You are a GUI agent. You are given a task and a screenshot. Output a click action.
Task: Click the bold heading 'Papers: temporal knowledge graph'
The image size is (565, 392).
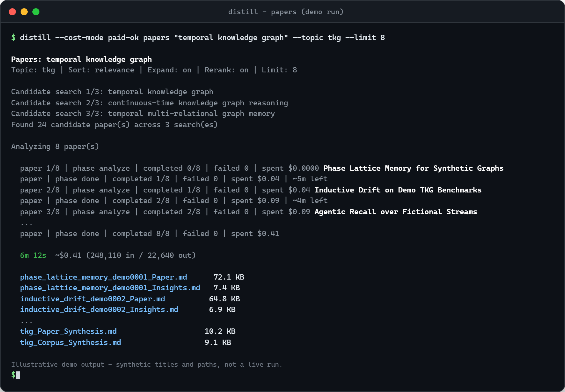pos(82,59)
